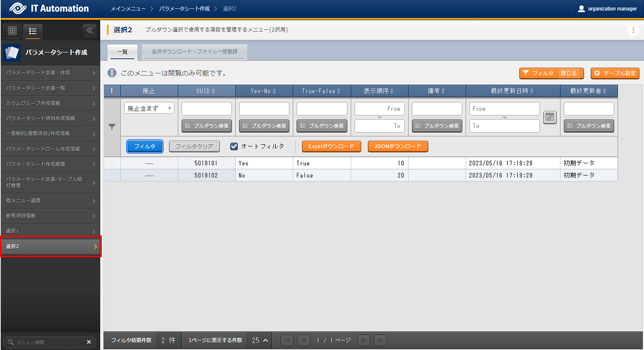Screen dimensions: 644x350
Task: Click the three-dot options icon at top right
Action: point(633,30)
